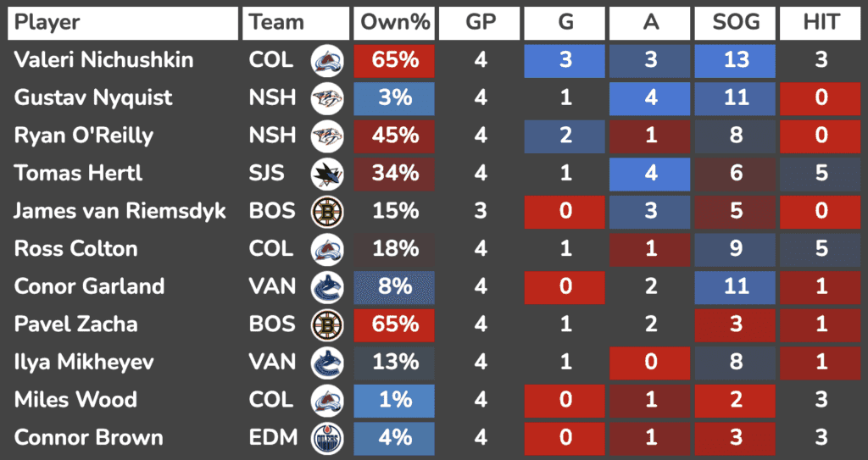The image size is (868, 460).
Task: Open Valeri Nichushkin player name
Action: pyautogui.click(x=103, y=60)
